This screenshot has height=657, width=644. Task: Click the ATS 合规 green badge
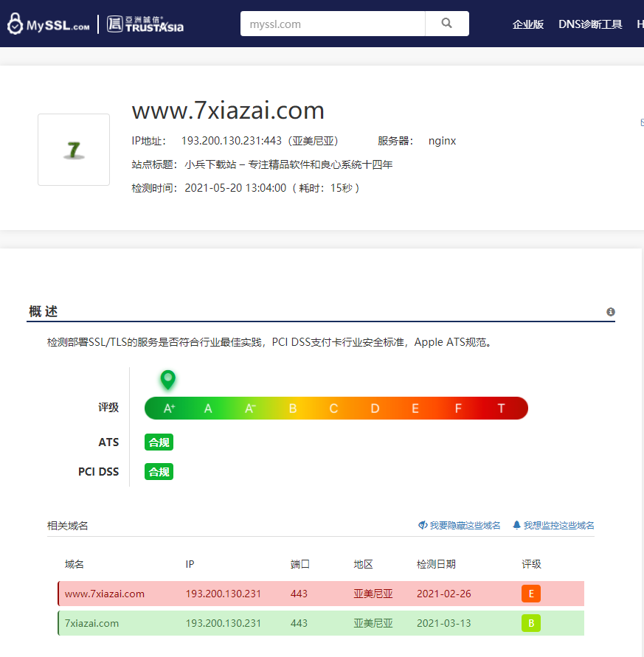click(159, 442)
